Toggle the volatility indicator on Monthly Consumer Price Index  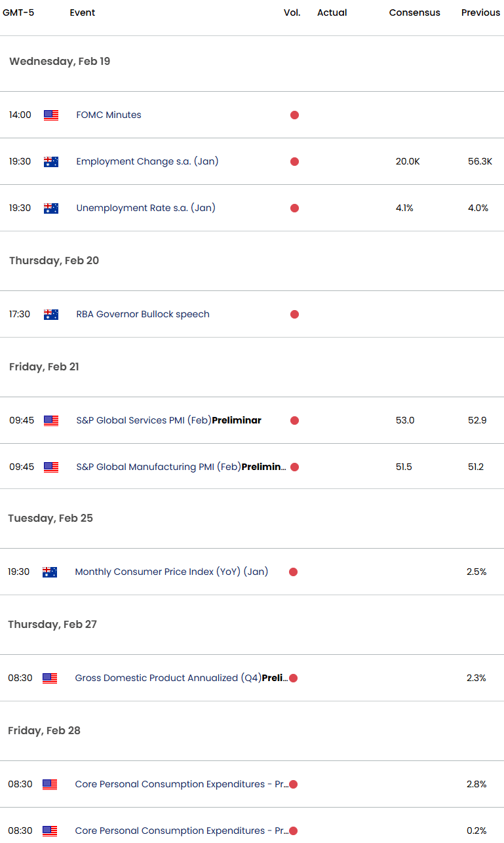click(x=293, y=572)
